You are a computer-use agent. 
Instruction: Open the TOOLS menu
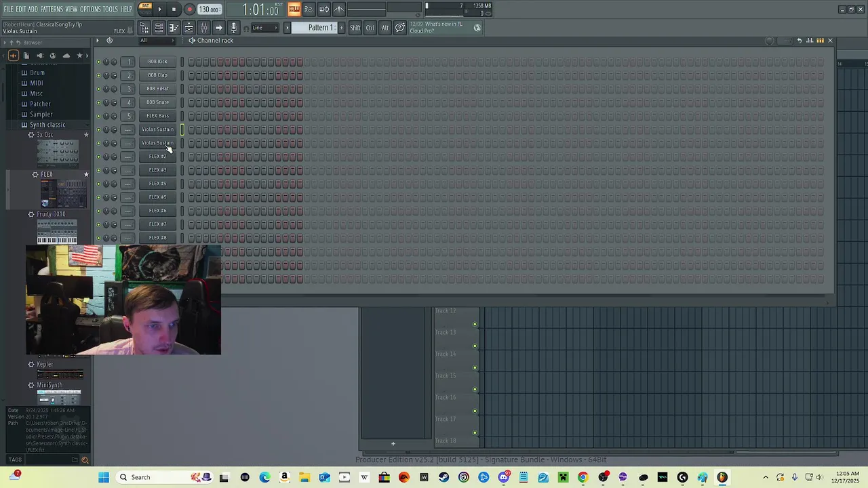(111, 9)
